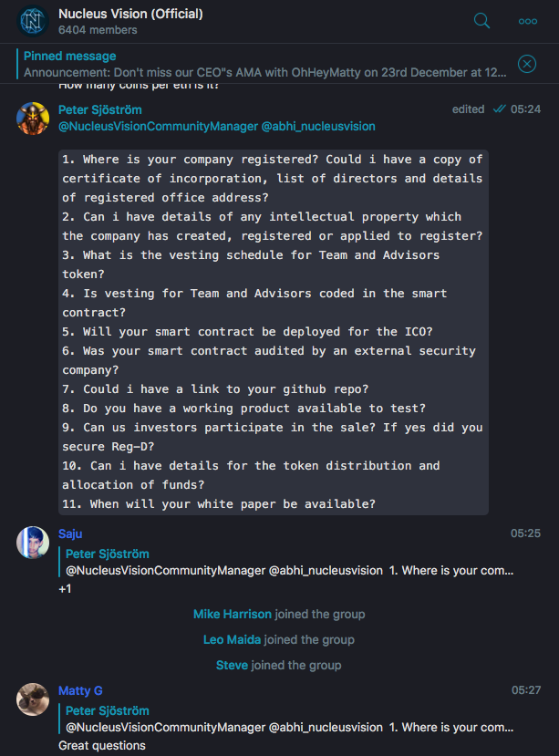Jump to quoted reply in Saju's message

tap(288, 562)
